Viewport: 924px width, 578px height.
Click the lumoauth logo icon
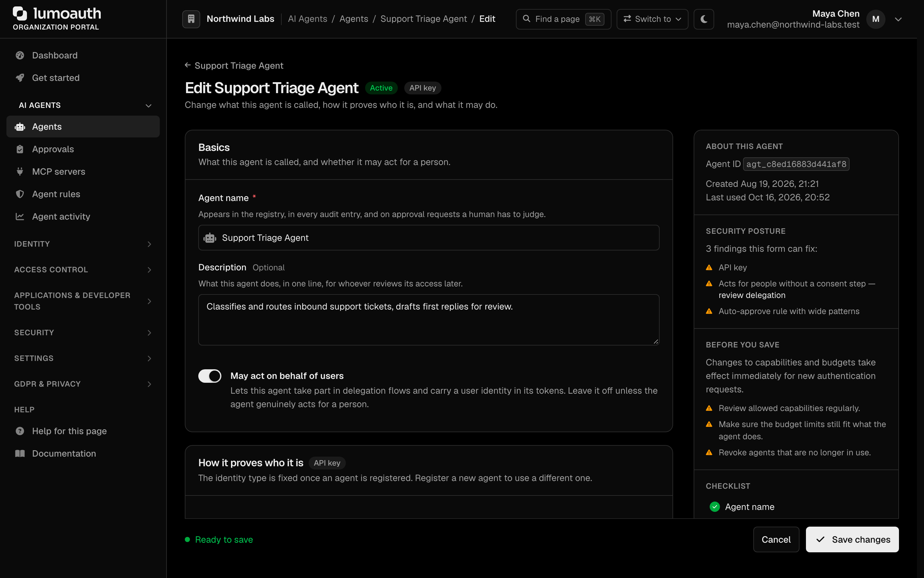tap(20, 13)
